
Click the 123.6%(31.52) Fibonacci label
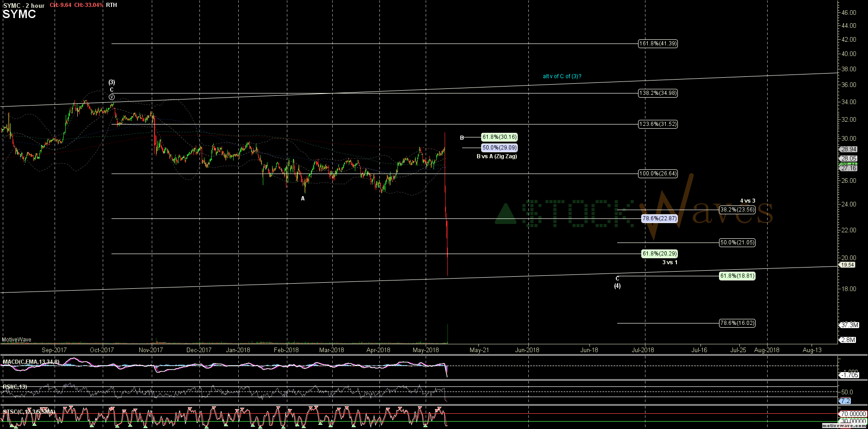point(658,124)
